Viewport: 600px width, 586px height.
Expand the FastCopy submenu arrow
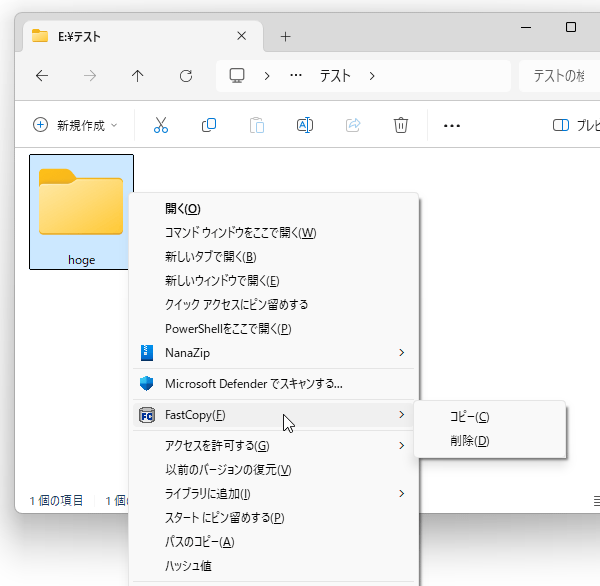pyautogui.click(x=401, y=415)
